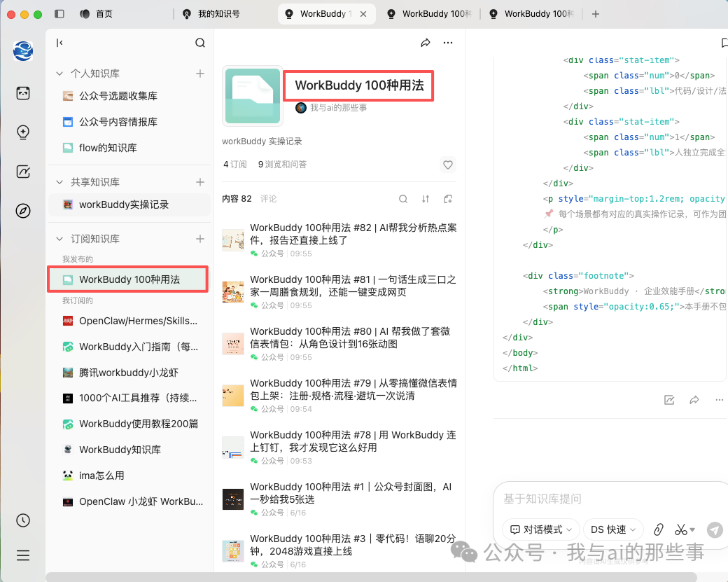Add a subscribed knowledge base
Screen dimensions: 728x582
pyautogui.click(x=200, y=239)
